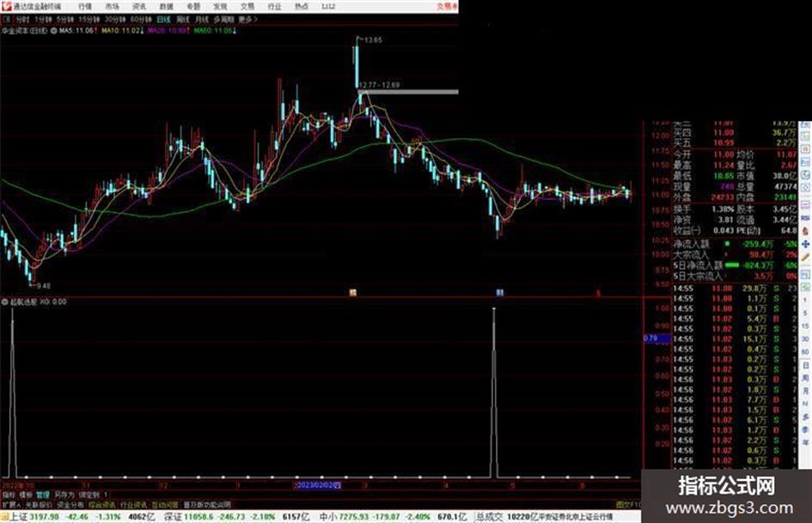Open the 互动问答 tab
The height and width of the screenshot is (523, 812).
[165, 504]
